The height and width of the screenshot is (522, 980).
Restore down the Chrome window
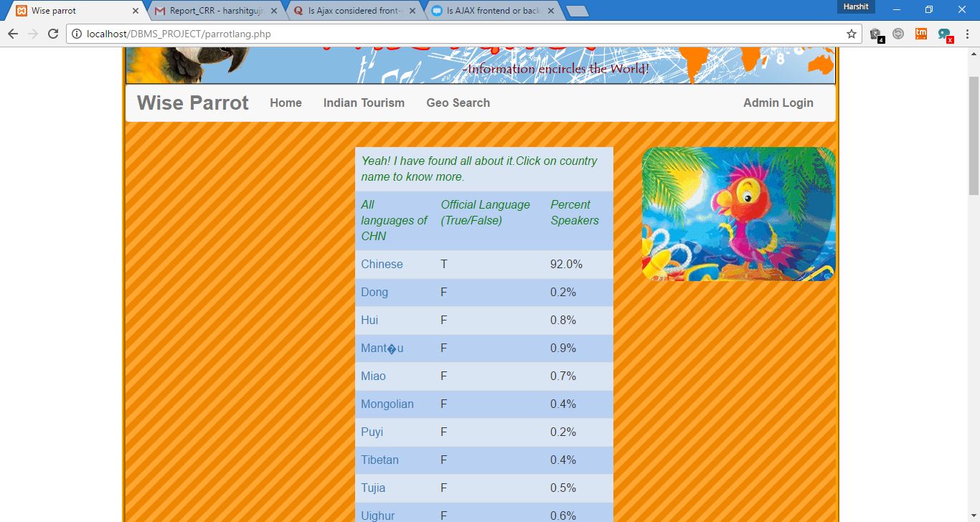[929, 9]
